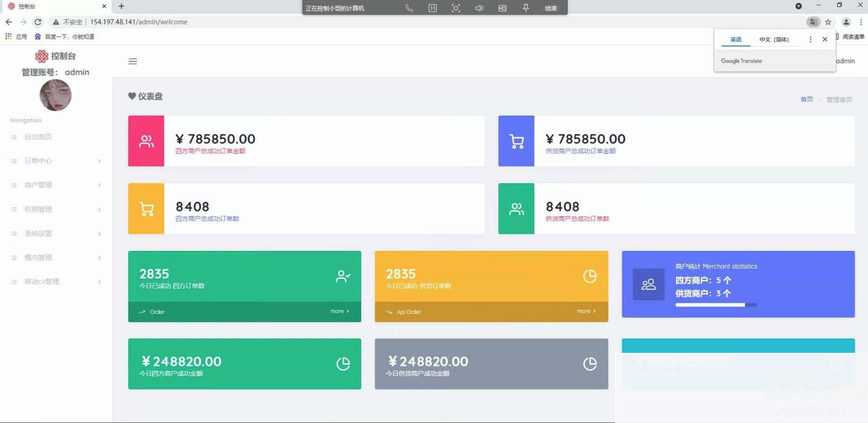Viewport: 868px width, 423px height.
Task: Click the pin icon in remote control bar
Action: [x=526, y=8]
